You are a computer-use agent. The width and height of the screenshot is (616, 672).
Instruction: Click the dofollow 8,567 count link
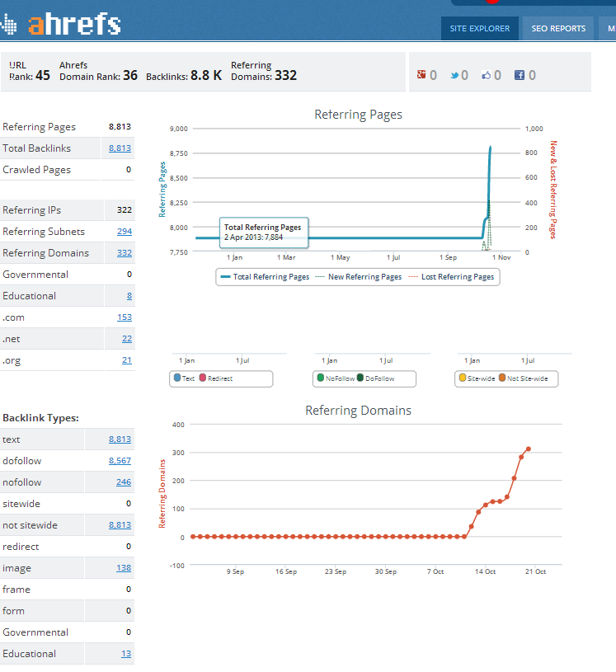(120, 461)
